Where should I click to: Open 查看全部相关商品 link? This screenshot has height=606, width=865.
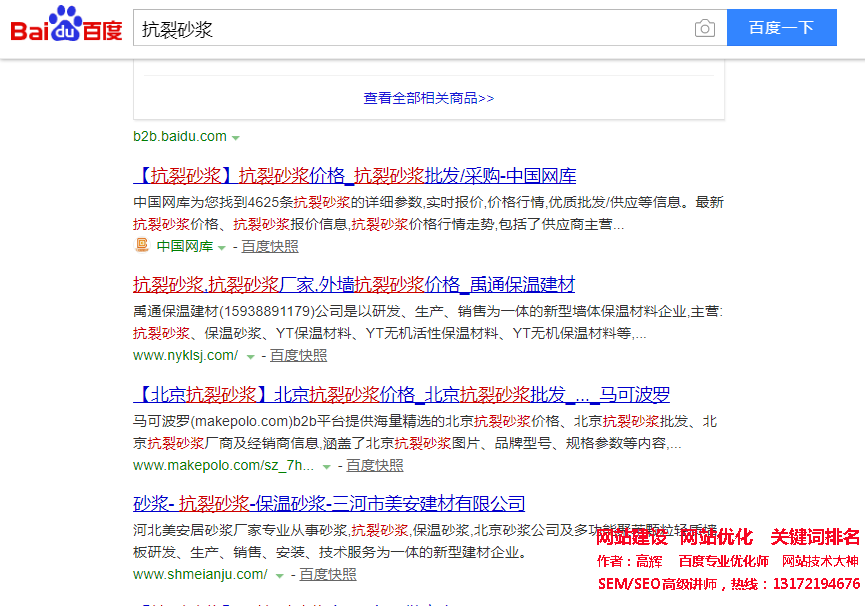point(428,98)
